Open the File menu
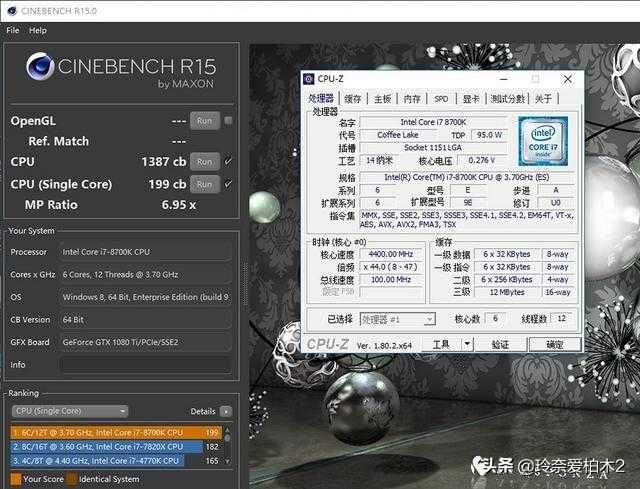The width and height of the screenshot is (640, 489). pos(13,30)
